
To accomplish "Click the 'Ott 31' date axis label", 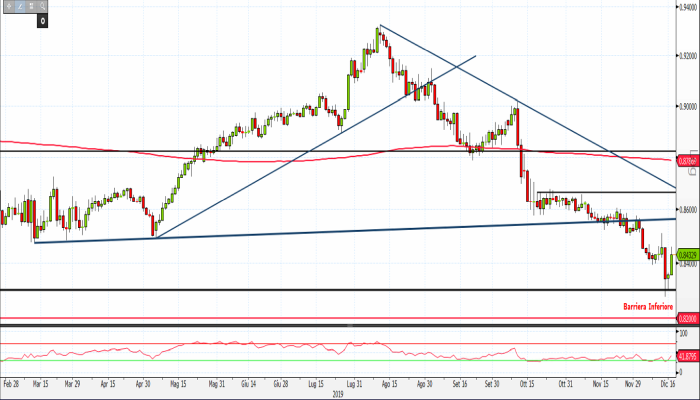I will [x=566, y=384].
